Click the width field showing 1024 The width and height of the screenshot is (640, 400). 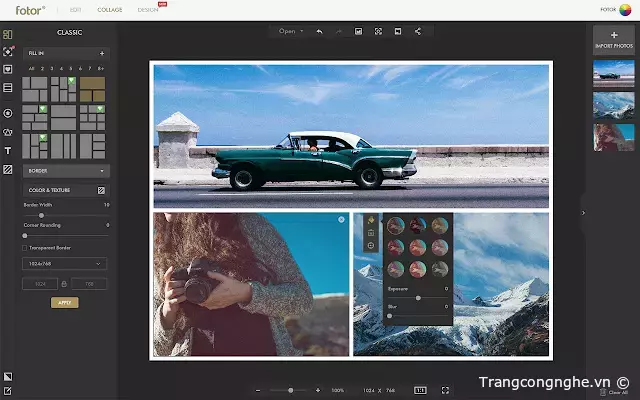[x=40, y=284]
